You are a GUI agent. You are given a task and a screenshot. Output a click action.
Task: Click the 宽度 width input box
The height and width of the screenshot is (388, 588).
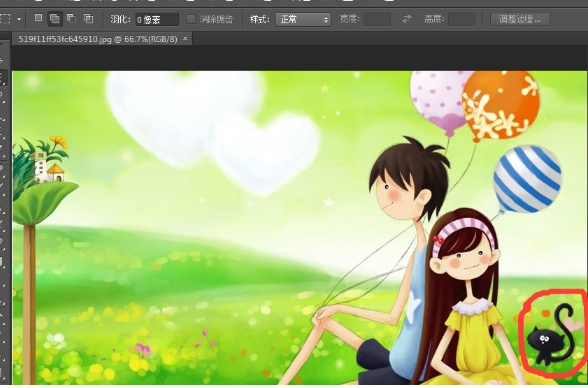point(377,19)
